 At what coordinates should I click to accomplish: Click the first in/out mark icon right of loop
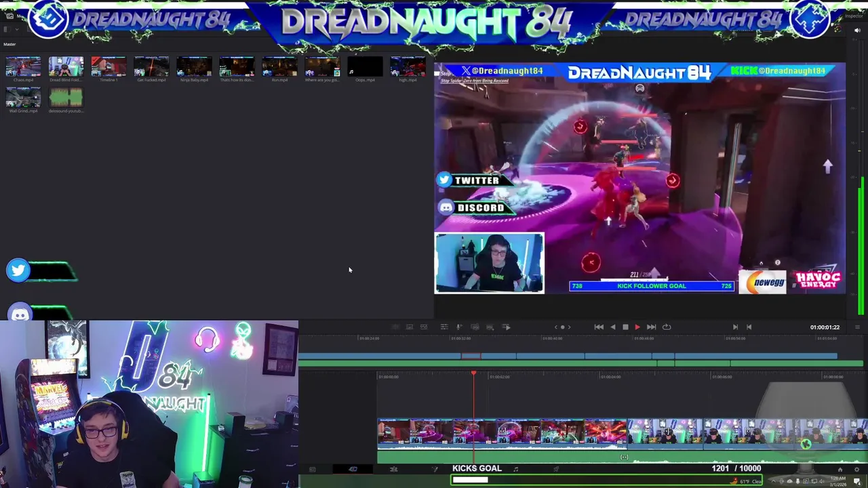735,327
